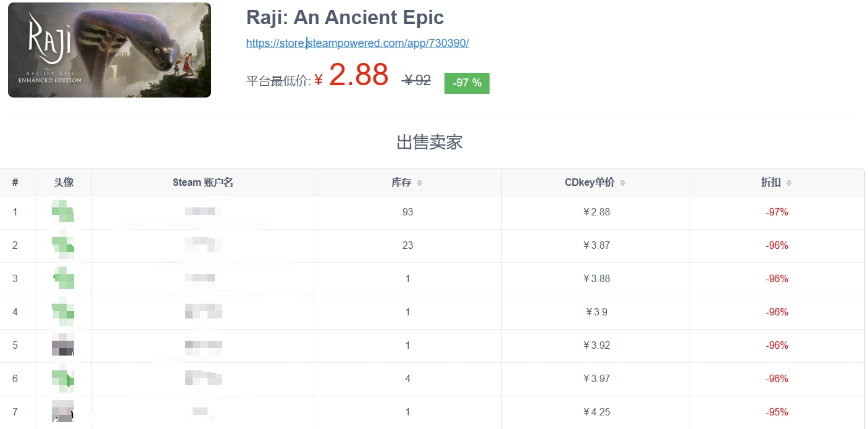The width and height of the screenshot is (868, 429).
Task: Click the 出售卖家 section heading
Action: [x=430, y=143]
